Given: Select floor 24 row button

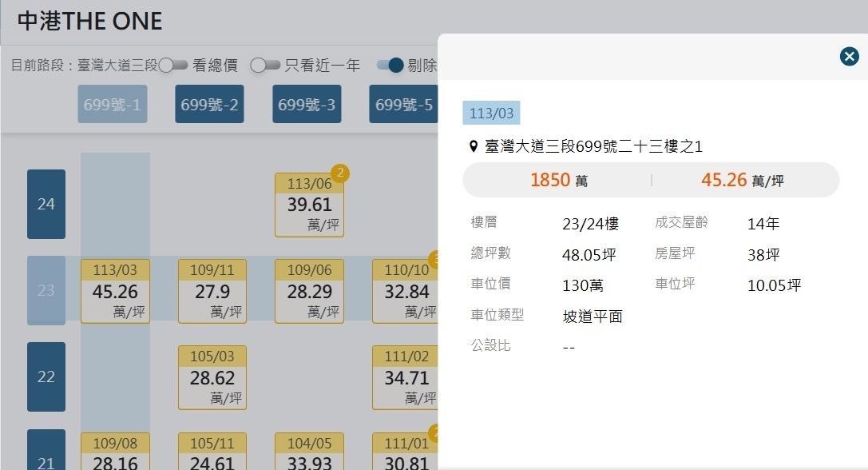Looking at the screenshot, I should pos(46,204).
